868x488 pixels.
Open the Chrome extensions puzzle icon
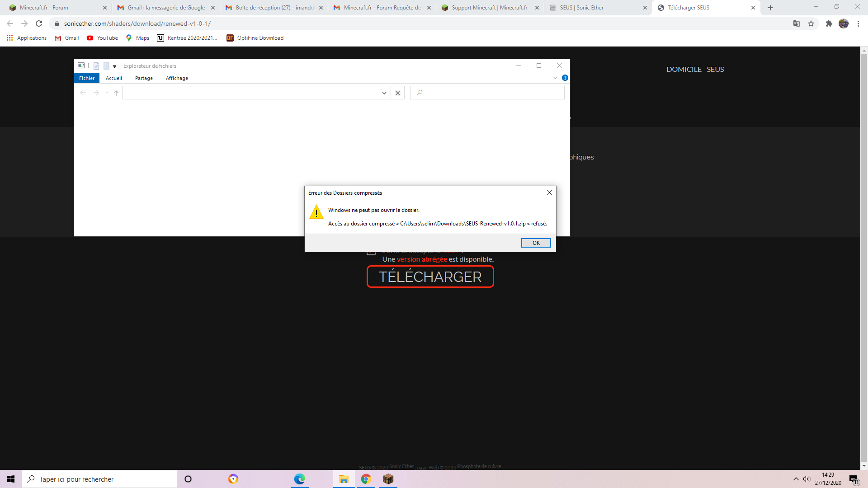(829, 23)
